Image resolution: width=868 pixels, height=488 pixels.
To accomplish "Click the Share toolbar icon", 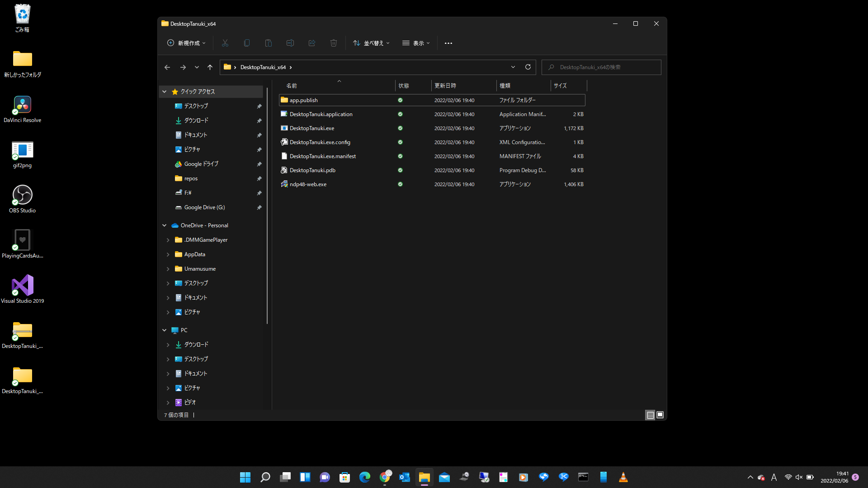I will 311,43.
